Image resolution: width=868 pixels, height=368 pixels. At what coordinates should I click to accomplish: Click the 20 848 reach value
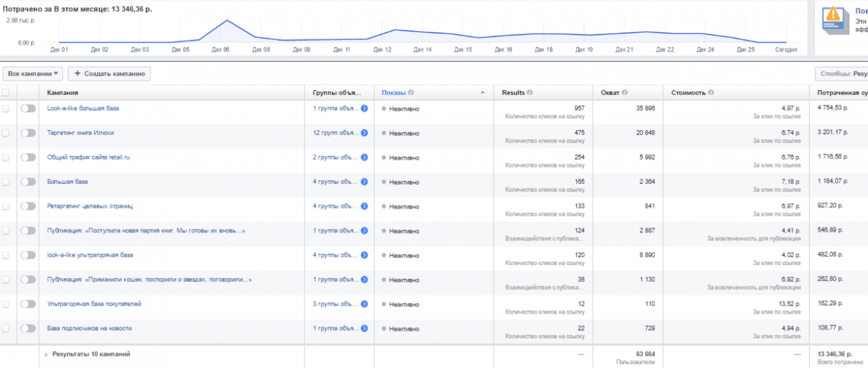(646, 132)
